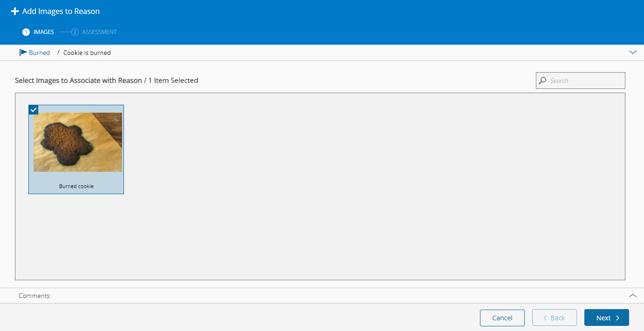Select the Burned cookie photo thumbnail
The image size is (644, 331).
[x=78, y=142]
